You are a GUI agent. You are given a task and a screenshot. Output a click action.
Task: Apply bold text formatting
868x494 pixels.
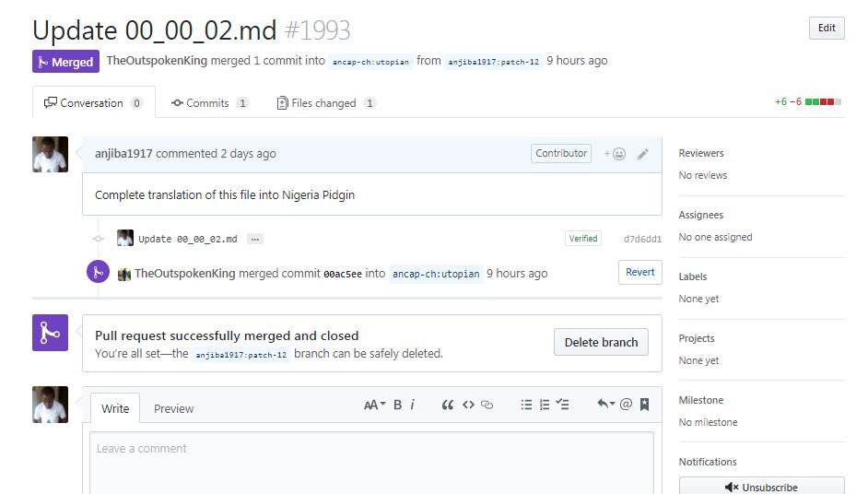[x=397, y=405]
